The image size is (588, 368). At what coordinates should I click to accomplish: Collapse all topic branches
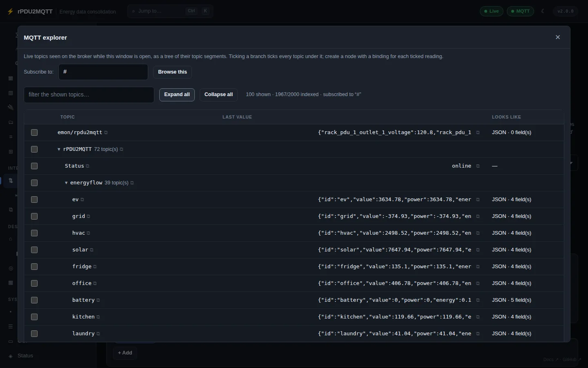(218, 94)
